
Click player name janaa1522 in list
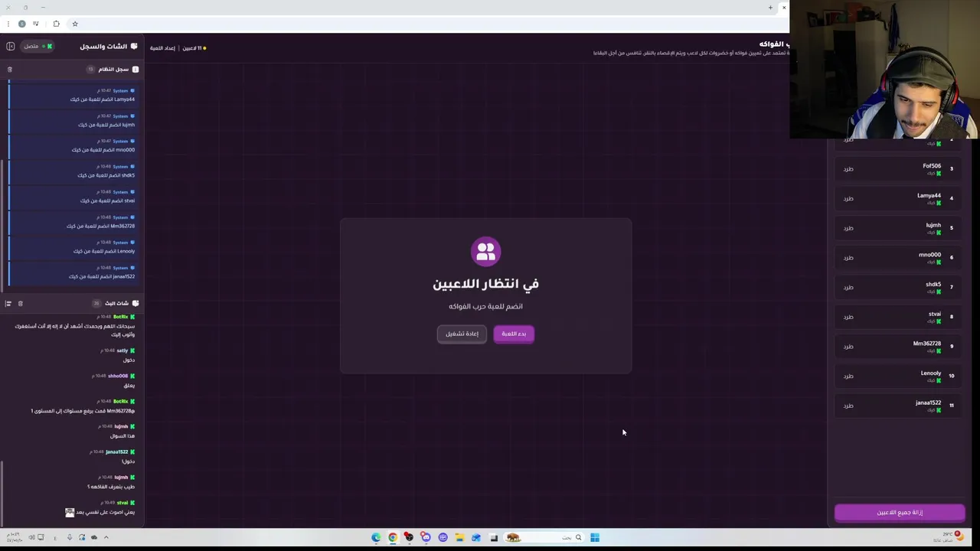928,403
